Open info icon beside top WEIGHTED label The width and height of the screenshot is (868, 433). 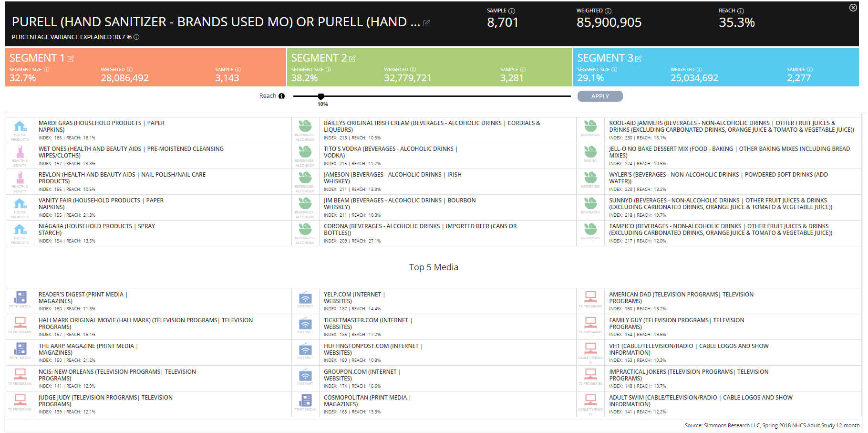point(608,11)
